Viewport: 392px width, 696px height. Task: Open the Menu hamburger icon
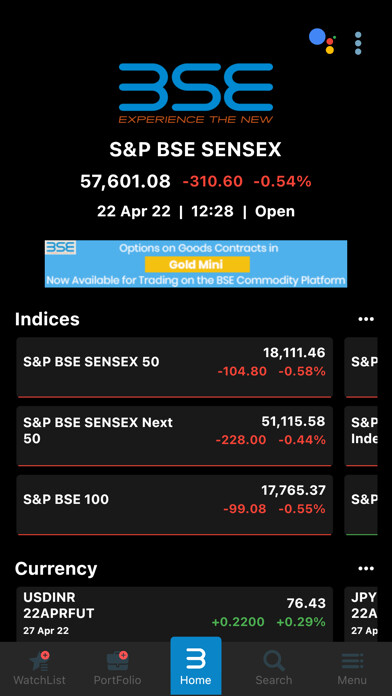[x=352, y=661]
